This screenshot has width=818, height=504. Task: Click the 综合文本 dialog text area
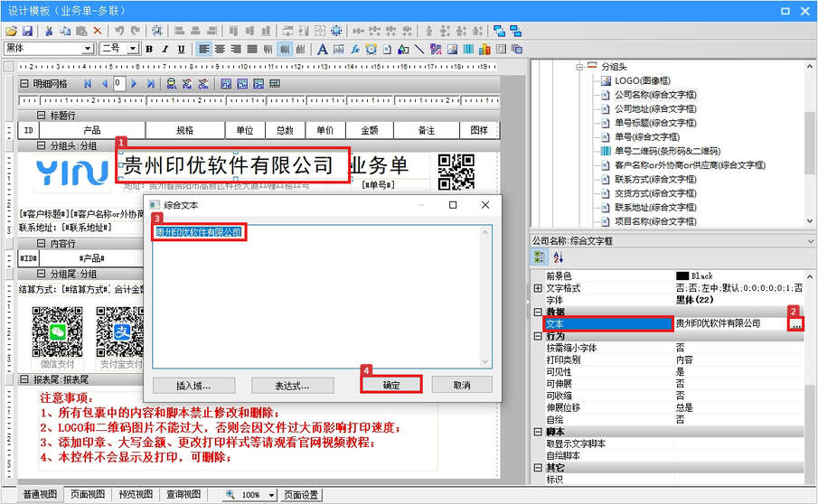[x=322, y=297]
